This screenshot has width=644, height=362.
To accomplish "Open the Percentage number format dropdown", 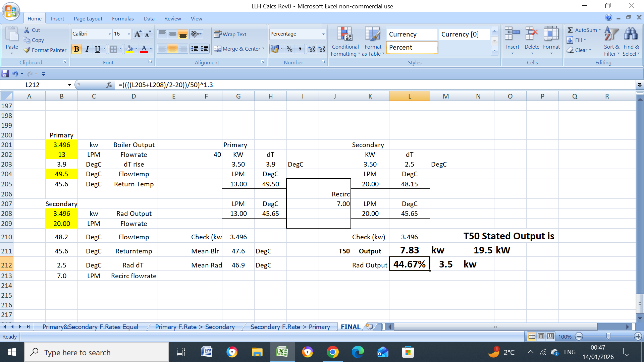I will [x=323, y=34].
